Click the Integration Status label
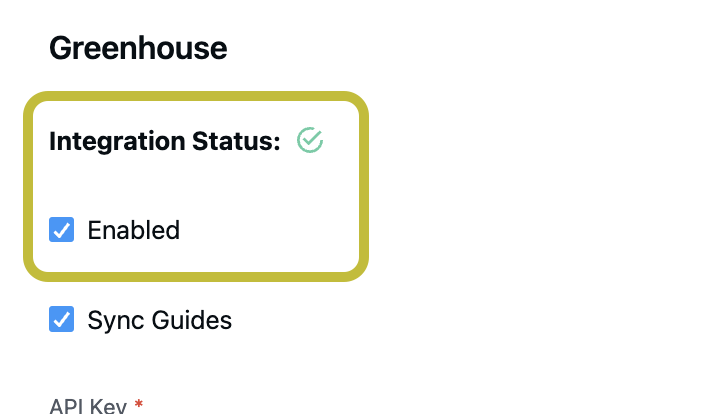 coord(165,141)
